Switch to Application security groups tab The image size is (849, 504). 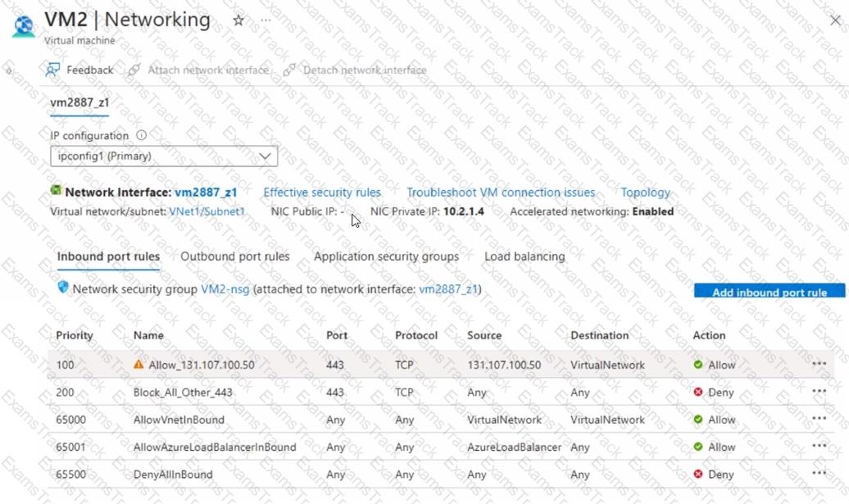pyautogui.click(x=386, y=257)
